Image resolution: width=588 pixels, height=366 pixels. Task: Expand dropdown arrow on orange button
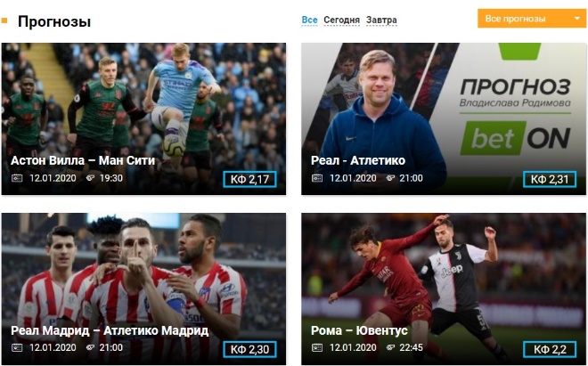[577, 19]
